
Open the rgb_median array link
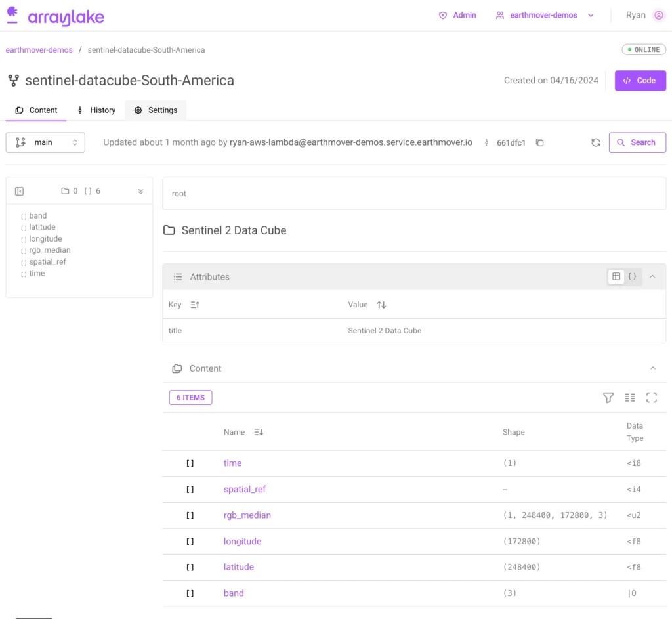(x=247, y=515)
